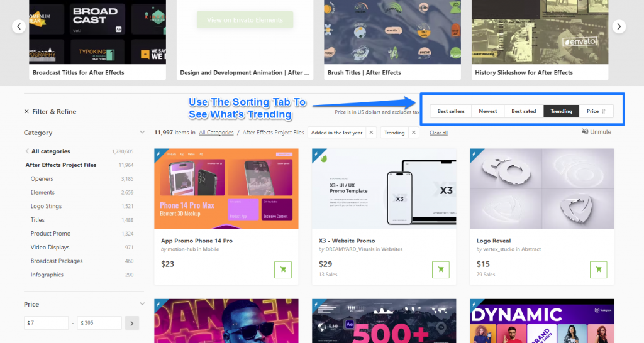644x343 pixels.
Task: Filter by Broadcast Packages category
Action: pos(57,261)
